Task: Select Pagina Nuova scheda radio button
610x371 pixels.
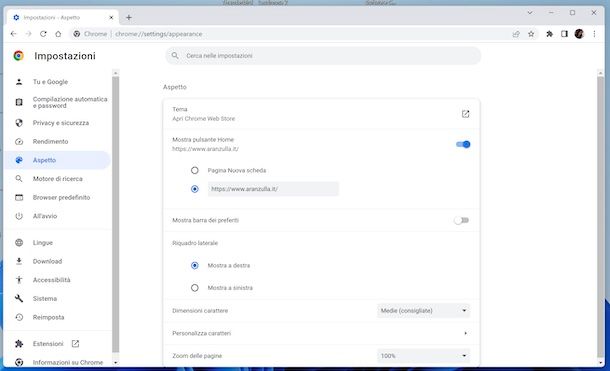Action: click(195, 170)
